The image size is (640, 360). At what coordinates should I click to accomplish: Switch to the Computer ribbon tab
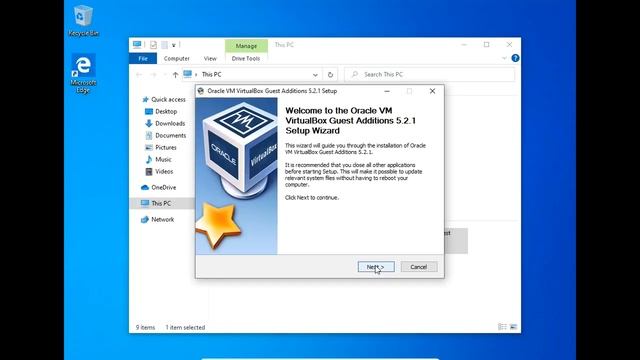point(177,58)
